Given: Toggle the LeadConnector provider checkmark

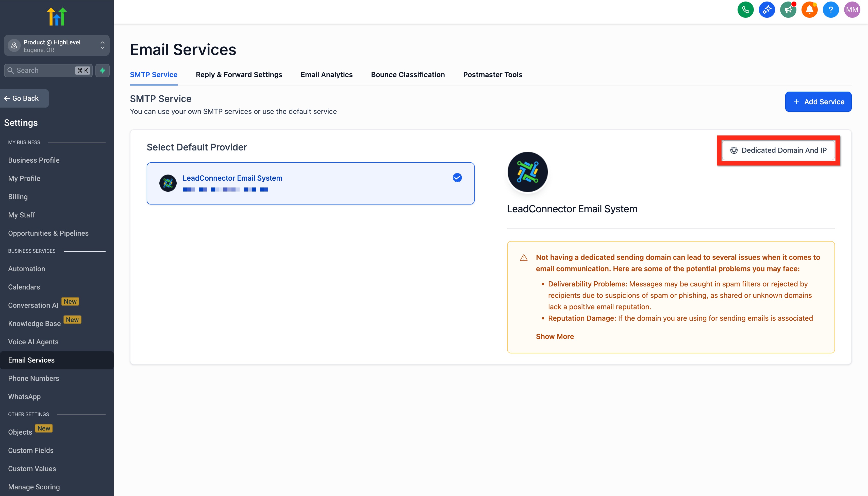Looking at the screenshot, I should 457,178.
